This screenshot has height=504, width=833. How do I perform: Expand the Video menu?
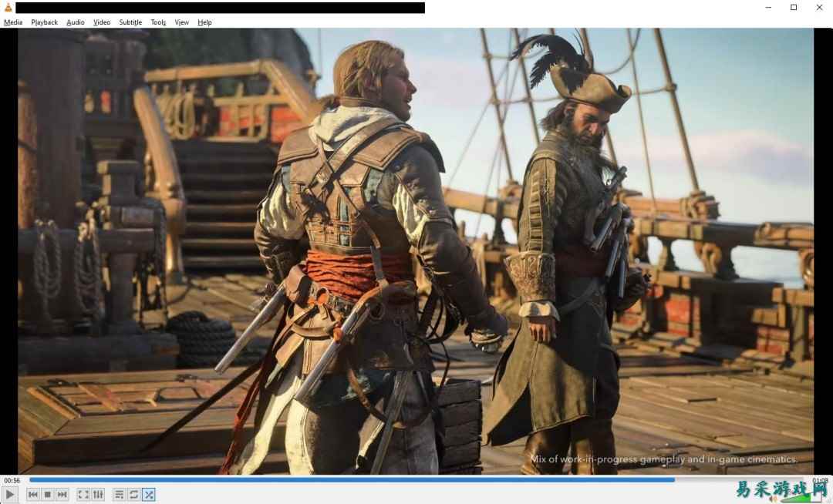(x=102, y=22)
